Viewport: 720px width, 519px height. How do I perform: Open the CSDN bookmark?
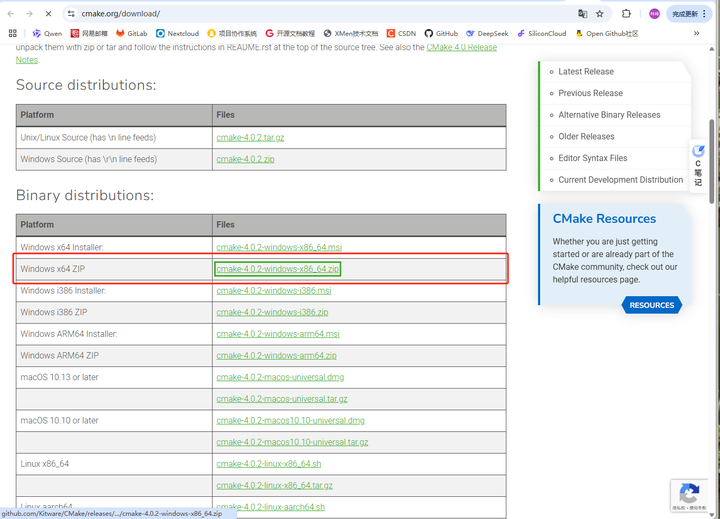[401, 33]
